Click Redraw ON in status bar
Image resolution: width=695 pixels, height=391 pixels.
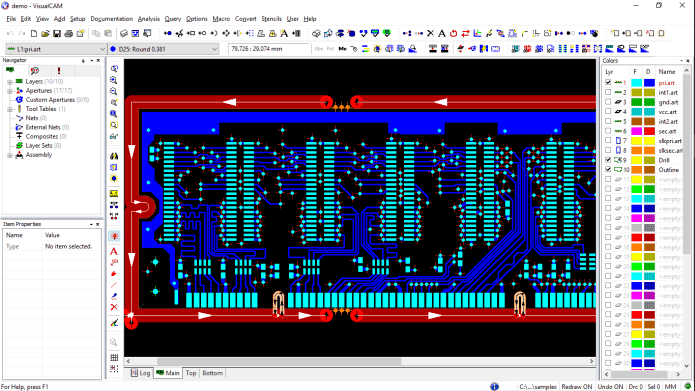pos(577,387)
